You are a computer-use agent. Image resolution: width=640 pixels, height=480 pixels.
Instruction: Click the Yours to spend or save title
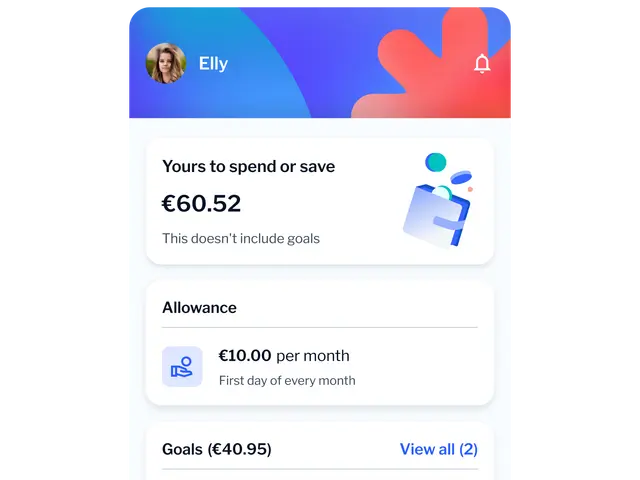click(x=249, y=167)
